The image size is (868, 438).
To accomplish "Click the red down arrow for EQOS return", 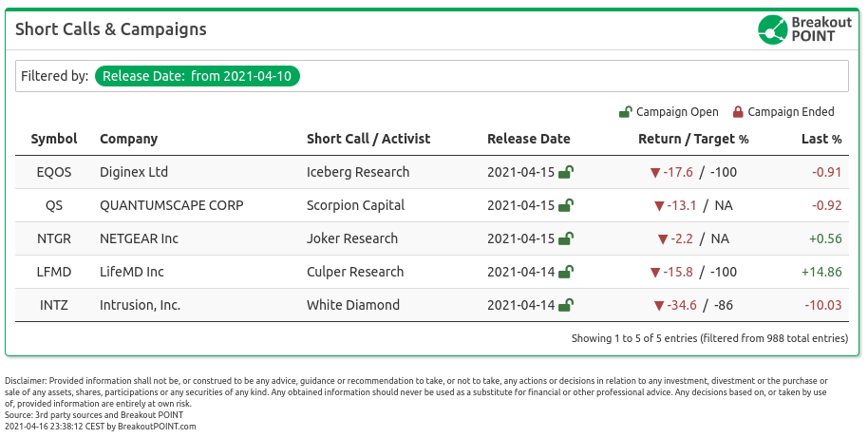I will pos(655,172).
